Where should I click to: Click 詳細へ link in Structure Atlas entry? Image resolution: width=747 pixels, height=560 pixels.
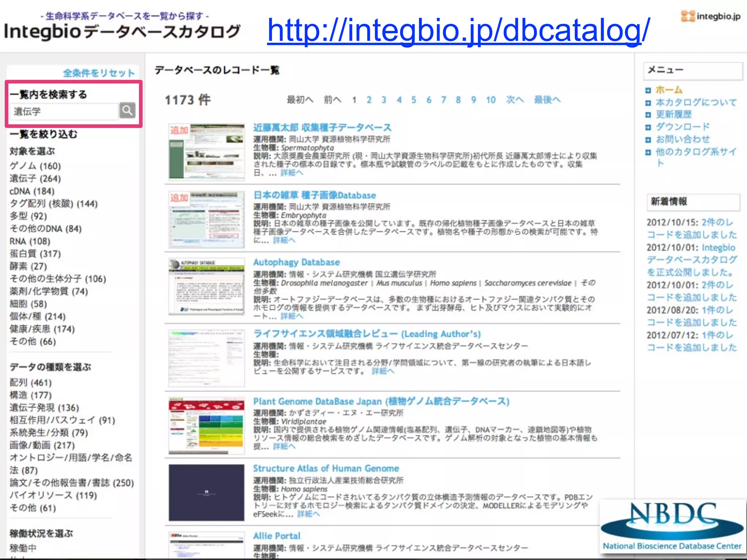click(x=308, y=514)
